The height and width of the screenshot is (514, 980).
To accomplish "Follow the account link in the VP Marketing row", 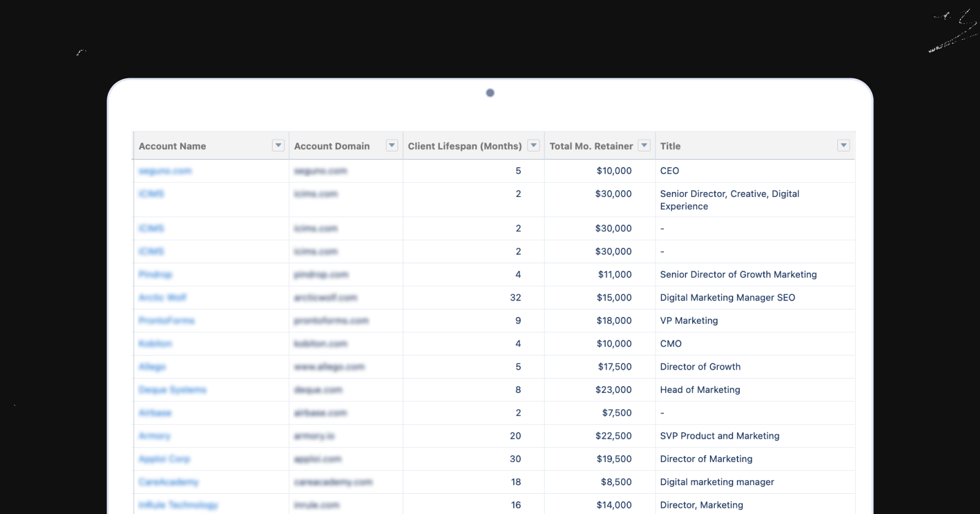I will (167, 321).
